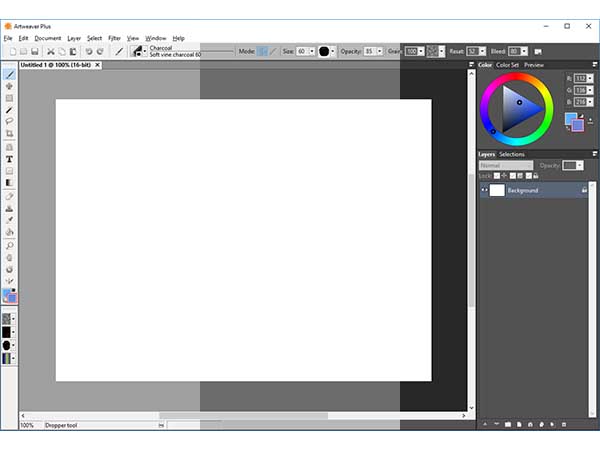The width and height of the screenshot is (600, 450).
Task: Select the Zoom magnifier tool
Action: [x=10, y=245]
